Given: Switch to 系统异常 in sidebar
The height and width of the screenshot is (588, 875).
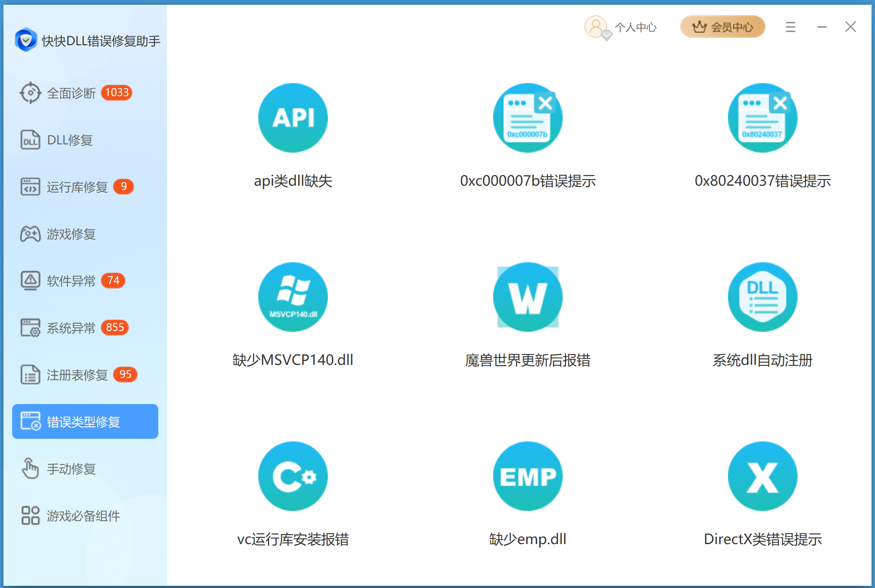Looking at the screenshot, I should (x=71, y=328).
